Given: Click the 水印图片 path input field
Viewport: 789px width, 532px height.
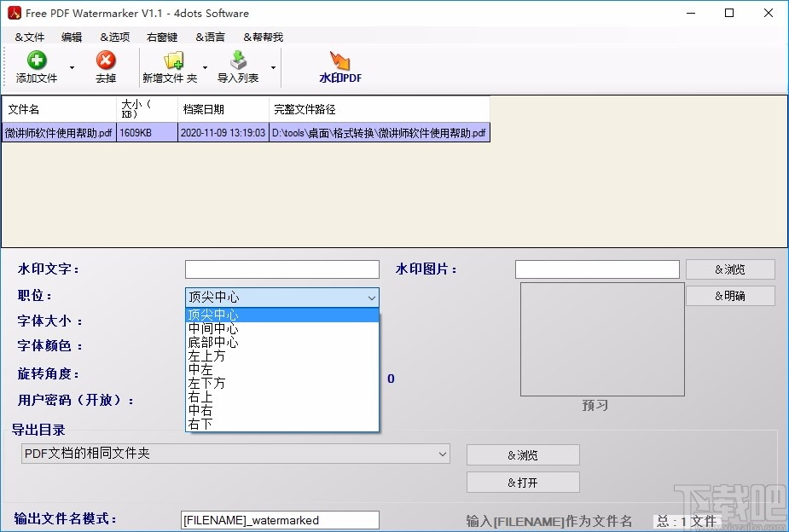Looking at the screenshot, I should click(597, 269).
